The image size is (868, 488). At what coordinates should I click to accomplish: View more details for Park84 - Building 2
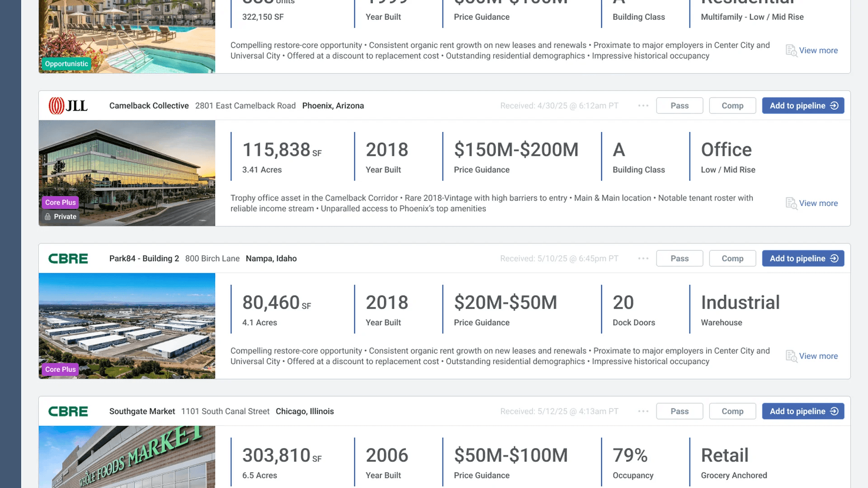[818, 356]
